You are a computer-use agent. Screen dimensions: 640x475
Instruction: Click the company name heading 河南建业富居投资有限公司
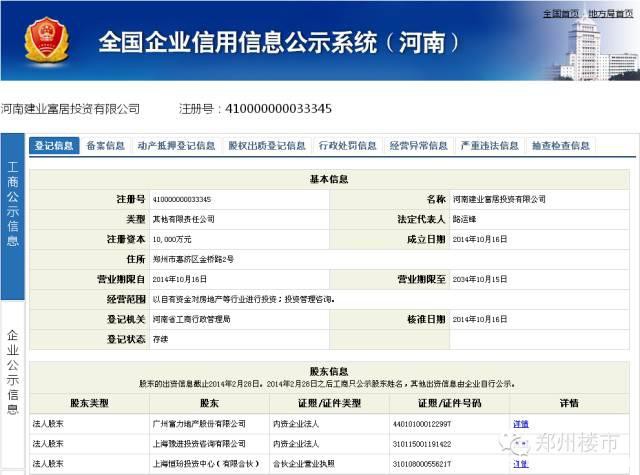coord(70,109)
